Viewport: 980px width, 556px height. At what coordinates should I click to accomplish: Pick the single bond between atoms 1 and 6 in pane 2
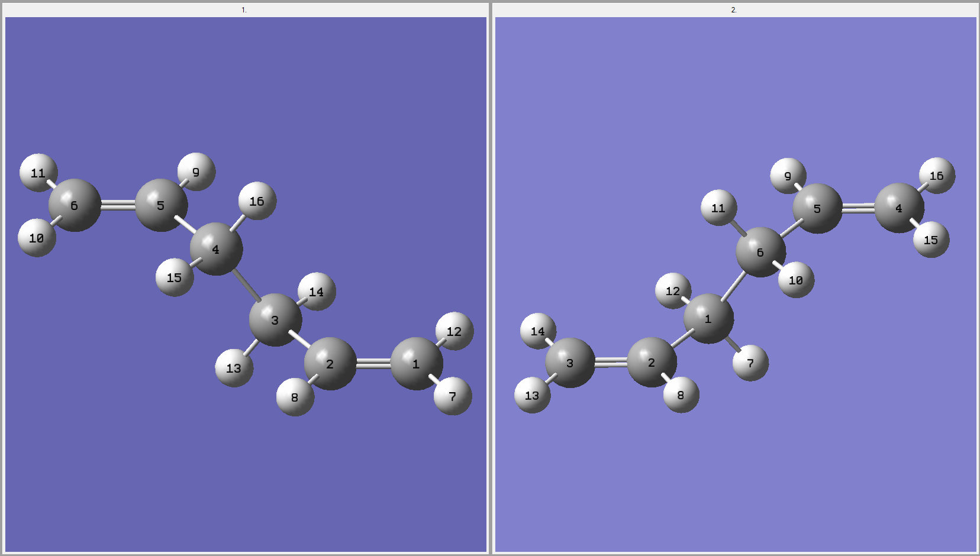point(734,286)
